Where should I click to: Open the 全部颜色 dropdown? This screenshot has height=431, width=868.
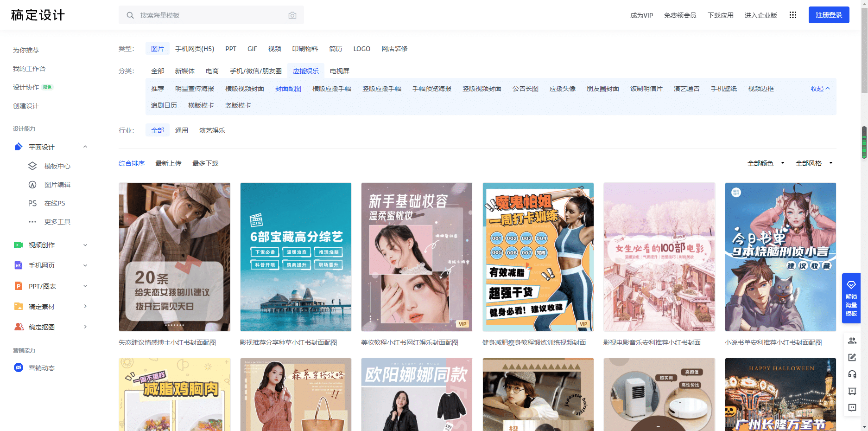point(766,163)
